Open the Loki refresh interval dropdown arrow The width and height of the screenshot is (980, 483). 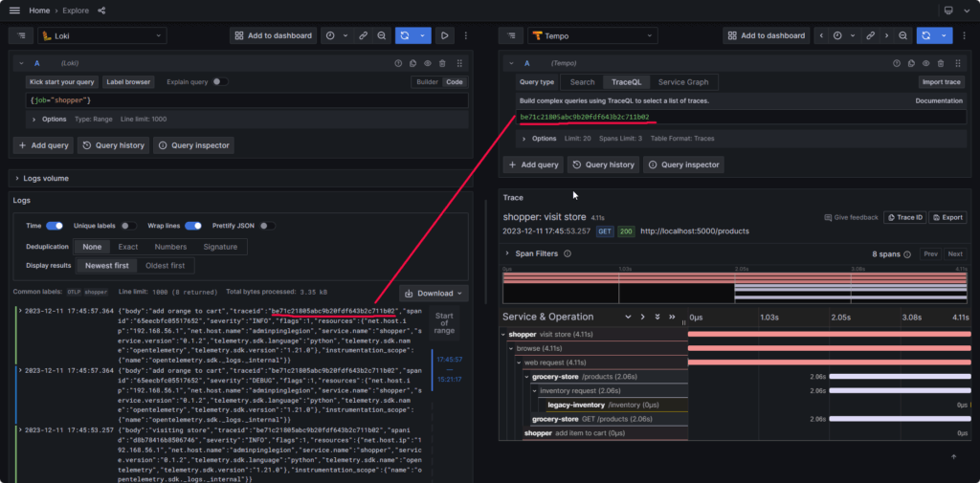pyautogui.click(x=422, y=35)
